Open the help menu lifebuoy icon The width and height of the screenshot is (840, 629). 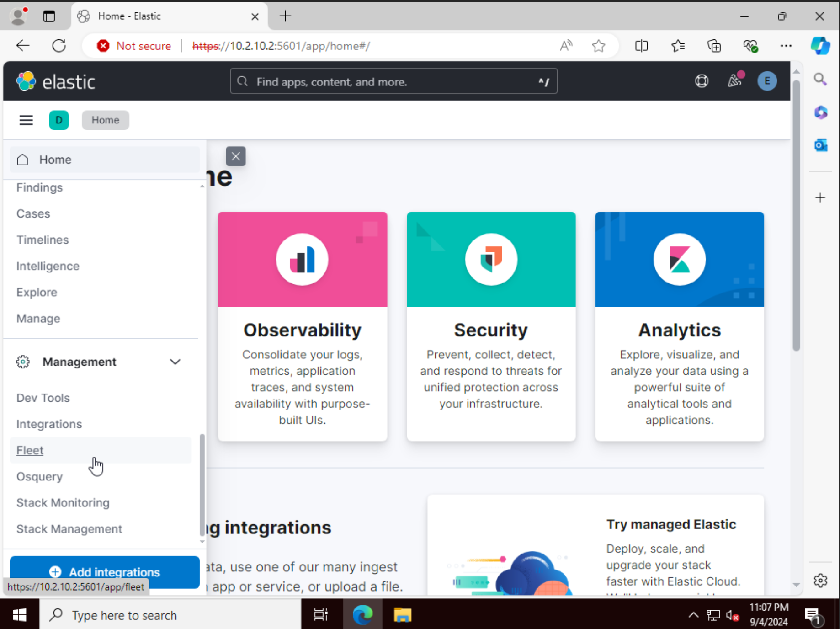pyautogui.click(x=702, y=81)
